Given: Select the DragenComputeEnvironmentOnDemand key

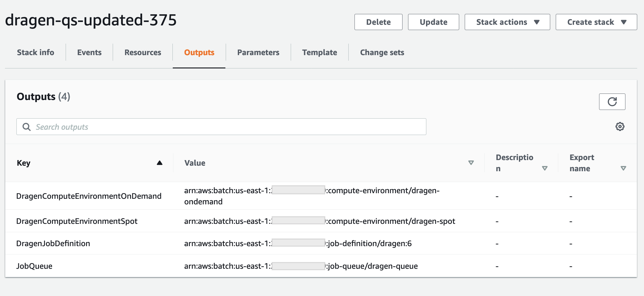Looking at the screenshot, I should coord(89,196).
